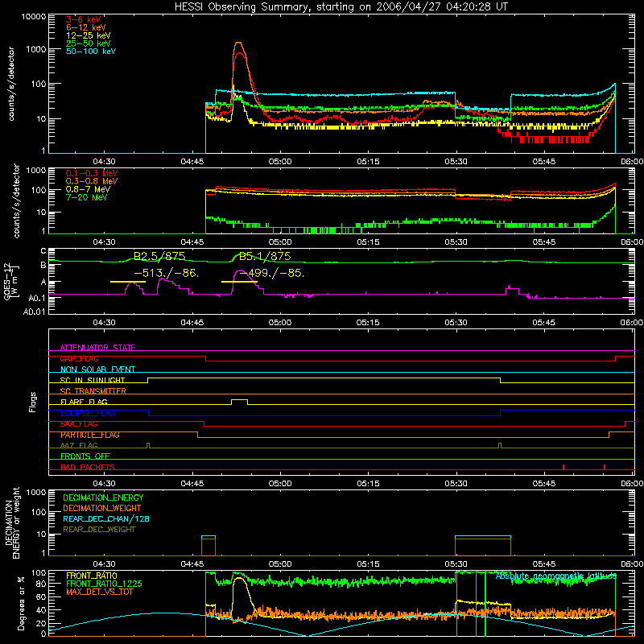Select the A0.01 tick label on GOES plot
This screenshot has height=644, width=644.
click(34, 312)
